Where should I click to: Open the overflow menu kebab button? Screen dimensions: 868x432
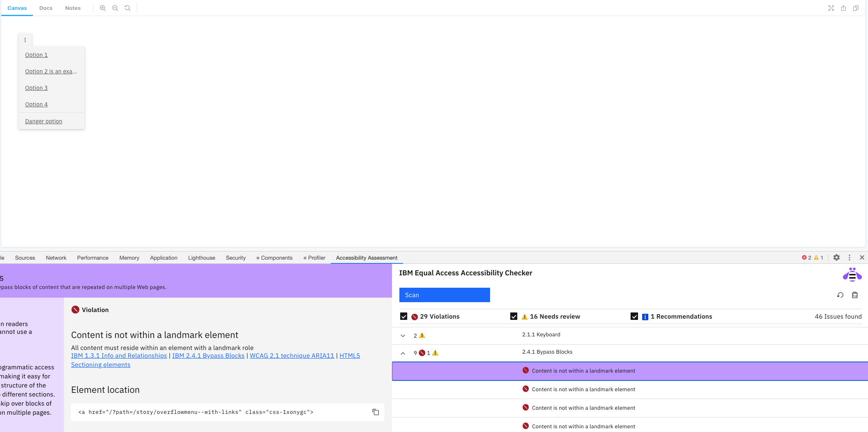click(x=25, y=40)
